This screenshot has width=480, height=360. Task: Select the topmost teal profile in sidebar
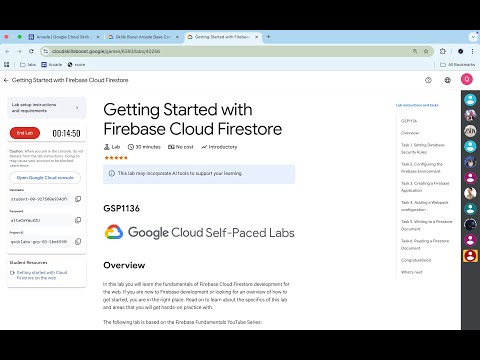(x=470, y=100)
